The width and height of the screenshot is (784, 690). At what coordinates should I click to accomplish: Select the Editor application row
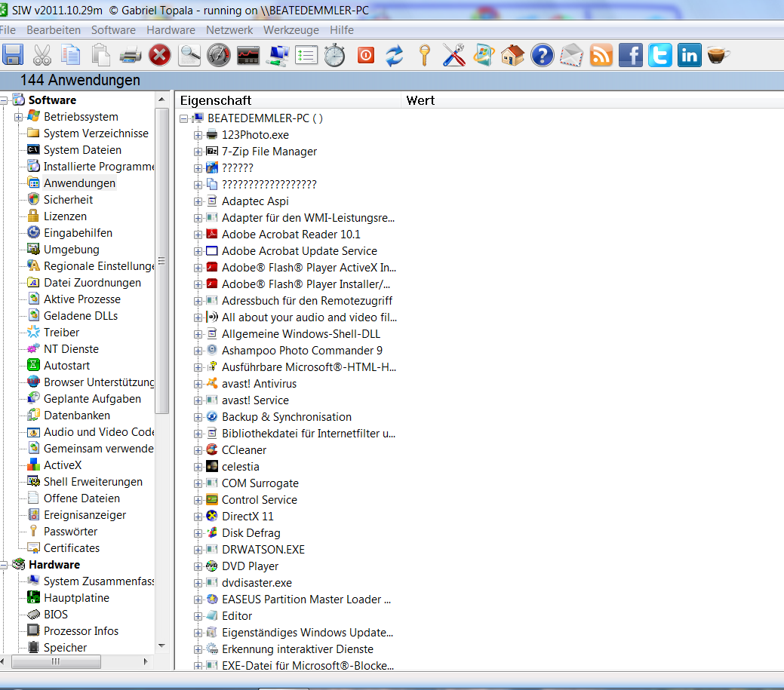pos(237,616)
